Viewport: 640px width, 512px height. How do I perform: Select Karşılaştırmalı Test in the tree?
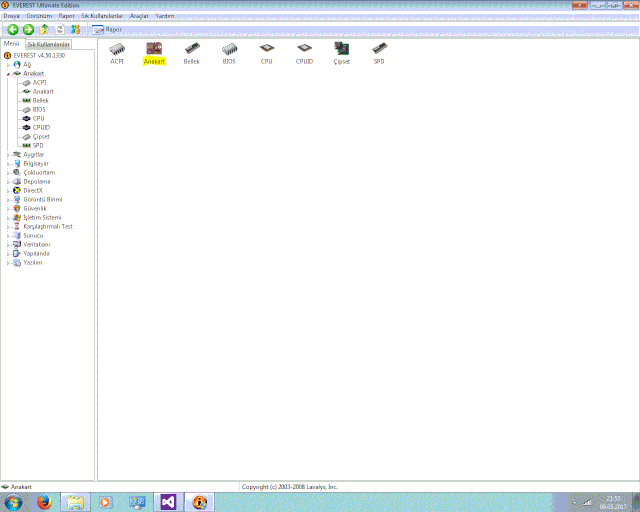pyautogui.click(x=48, y=227)
